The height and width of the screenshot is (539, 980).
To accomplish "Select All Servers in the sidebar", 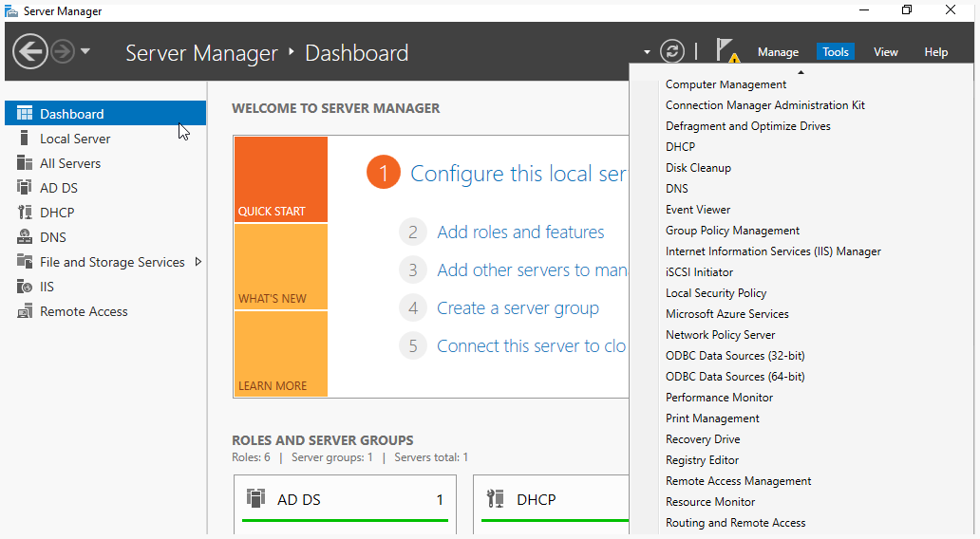I will click(x=105, y=163).
